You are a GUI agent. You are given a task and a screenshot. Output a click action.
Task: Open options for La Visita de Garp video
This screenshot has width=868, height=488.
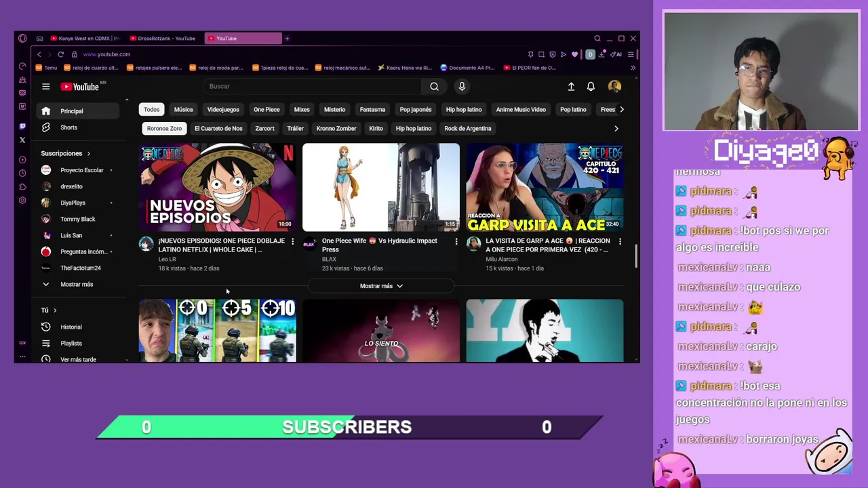[x=620, y=241]
